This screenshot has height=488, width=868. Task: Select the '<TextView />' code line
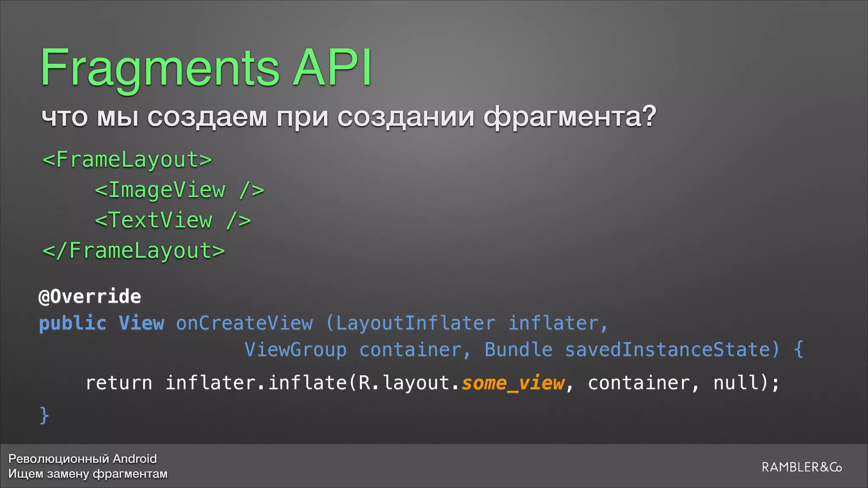click(x=173, y=221)
